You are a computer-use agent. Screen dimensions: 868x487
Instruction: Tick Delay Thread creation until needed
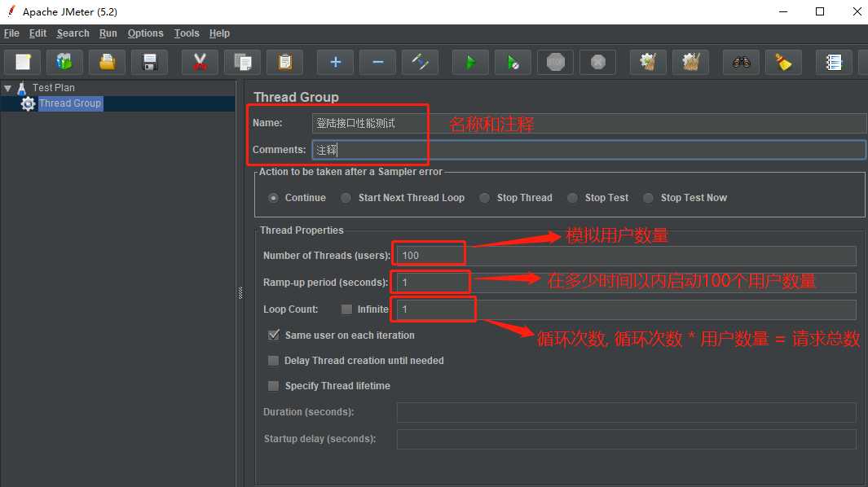coord(274,360)
